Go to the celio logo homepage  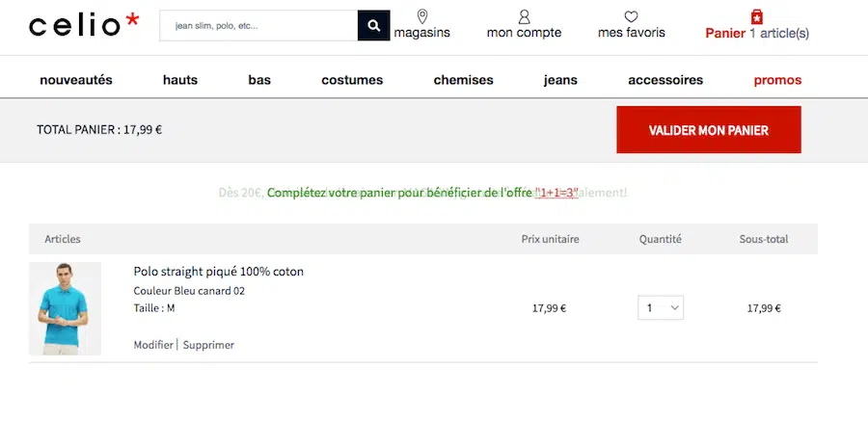(x=84, y=25)
